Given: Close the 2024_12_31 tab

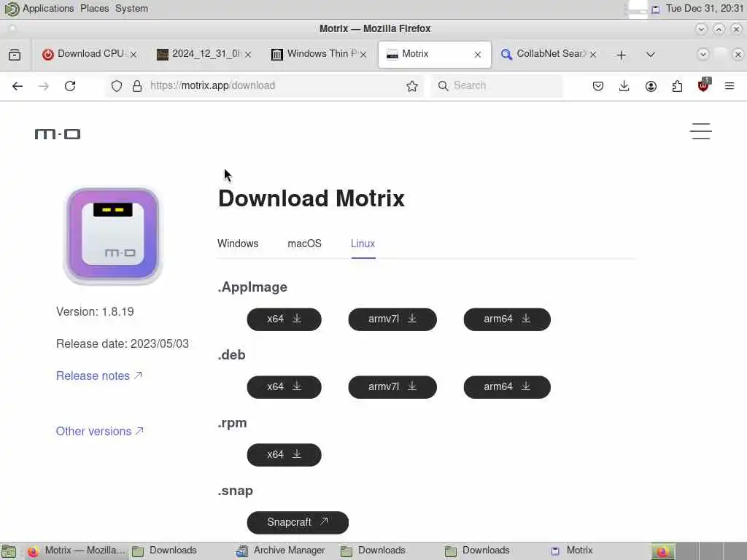Looking at the screenshot, I should tap(248, 55).
